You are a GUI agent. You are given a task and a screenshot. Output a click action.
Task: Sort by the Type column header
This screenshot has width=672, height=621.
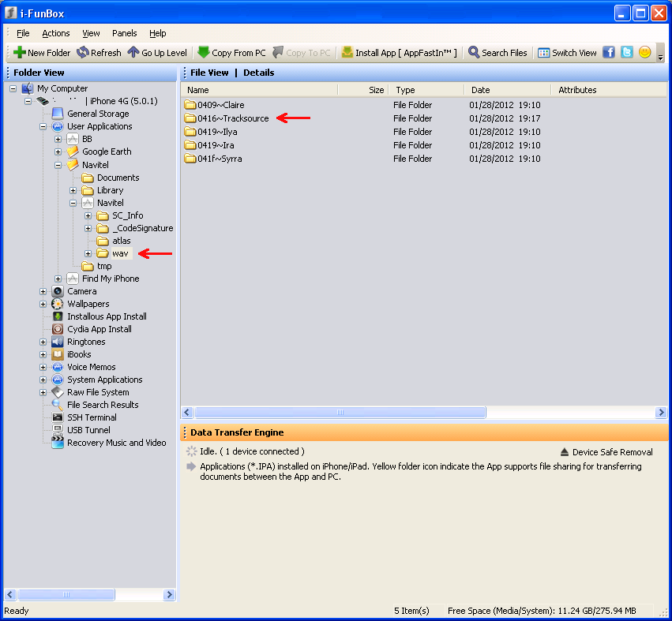[x=426, y=90]
